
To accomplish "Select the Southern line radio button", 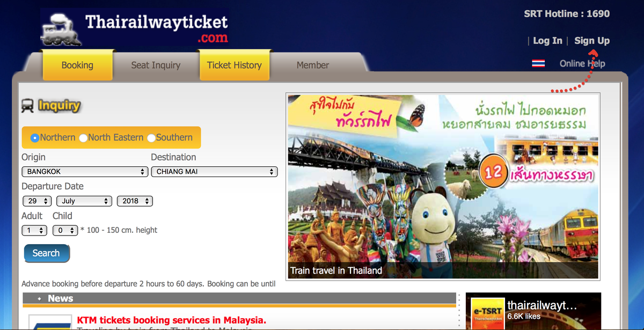I will click(151, 138).
